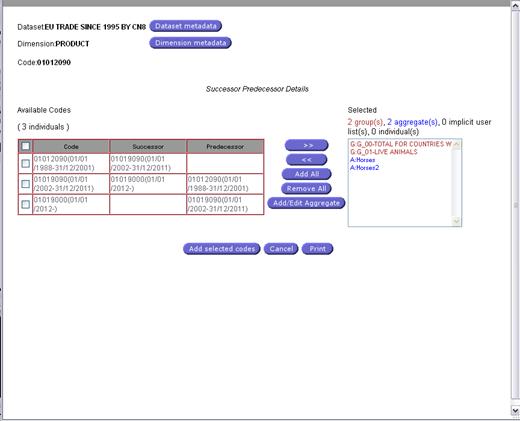Check the box for code 01019090 row
The image size is (520, 421).
[25, 184]
